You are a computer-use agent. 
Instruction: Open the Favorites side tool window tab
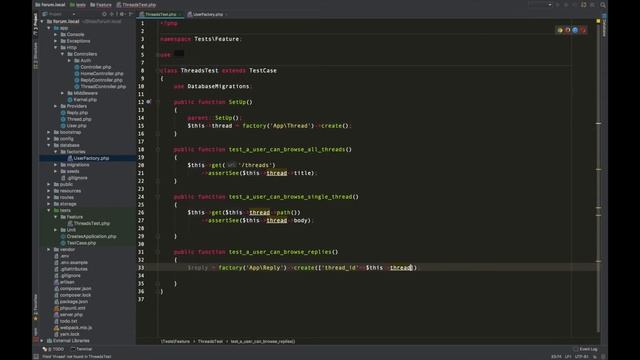[36, 308]
